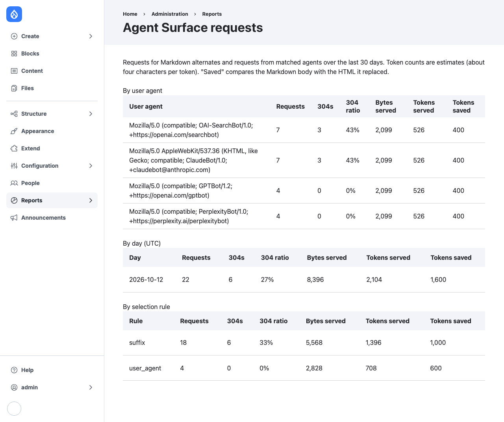Expand the Create submenu chevron
The image size is (504, 422).
tap(91, 36)
